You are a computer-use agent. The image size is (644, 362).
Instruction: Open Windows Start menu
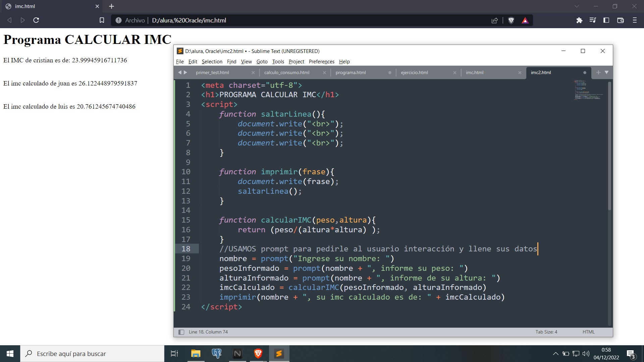10,354
